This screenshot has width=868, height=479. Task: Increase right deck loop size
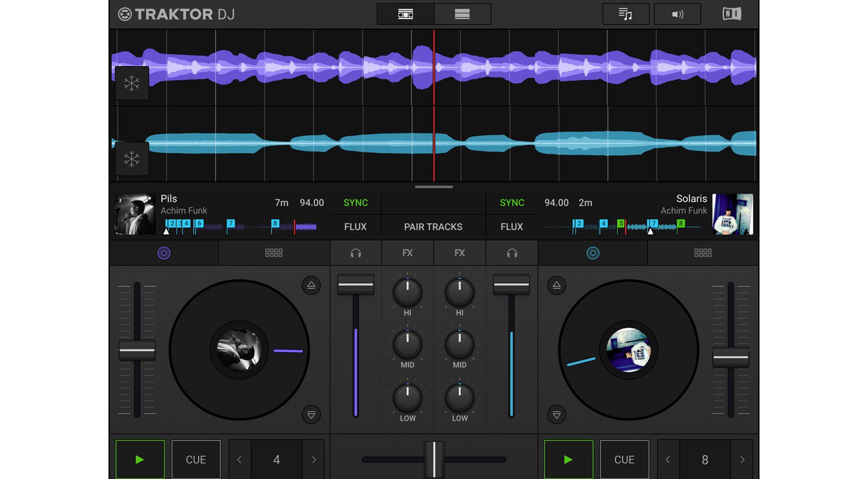click(x=742, y=460)
